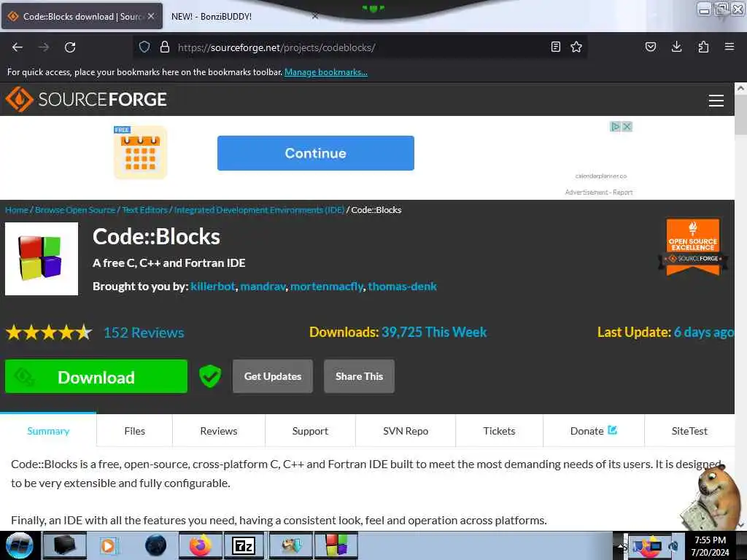Image resolution: width=747 pixels, height=560 pixels.
Task: Follow the Integrated Development Environments breadcrumb
Action: (259, 209)
